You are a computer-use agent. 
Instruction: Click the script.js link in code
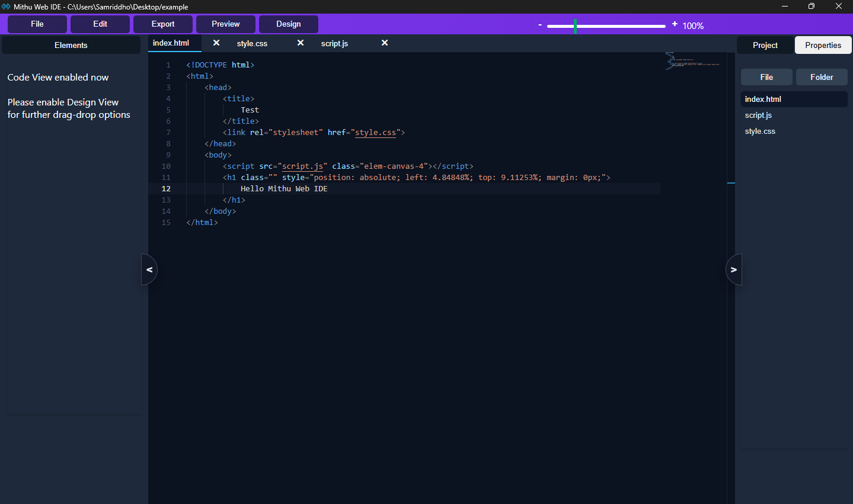[x=302, y=166]
